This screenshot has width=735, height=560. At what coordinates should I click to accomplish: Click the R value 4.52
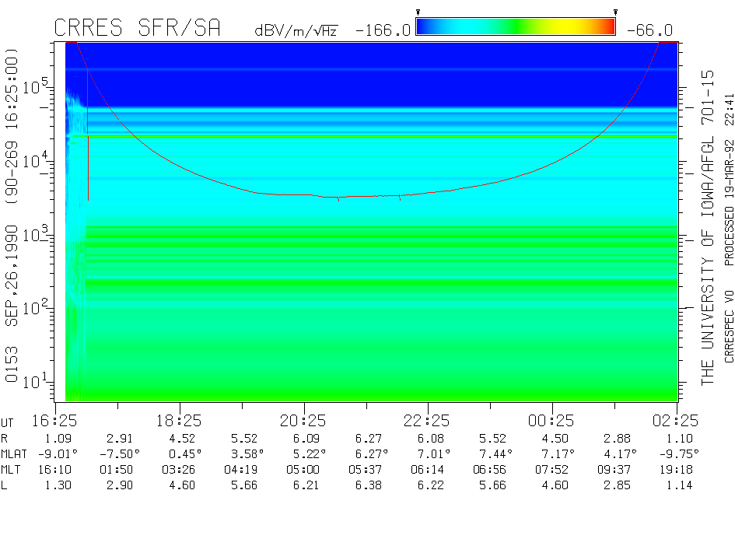182,439
